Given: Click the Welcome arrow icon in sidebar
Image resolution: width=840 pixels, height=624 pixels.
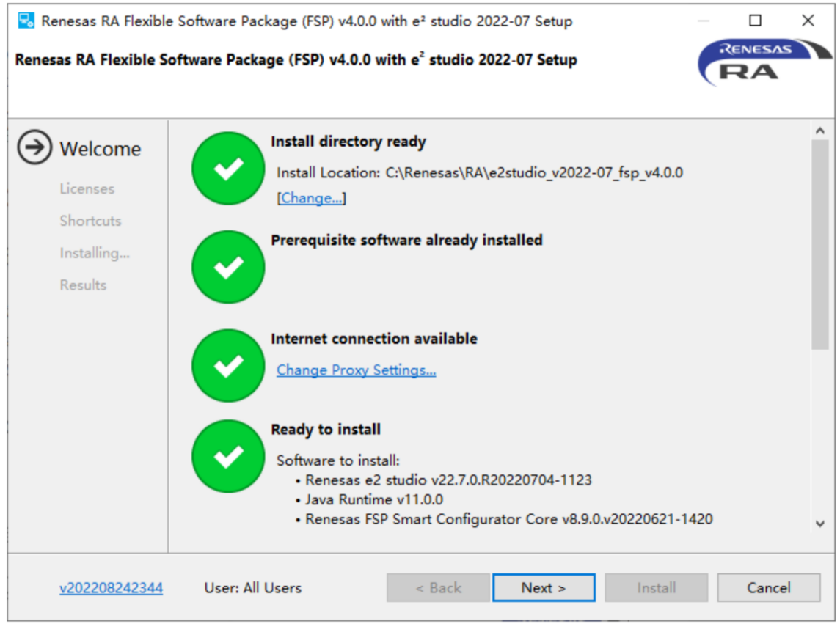Looking at the screenshot, I should pyautogui.click(x=34, y=147).
